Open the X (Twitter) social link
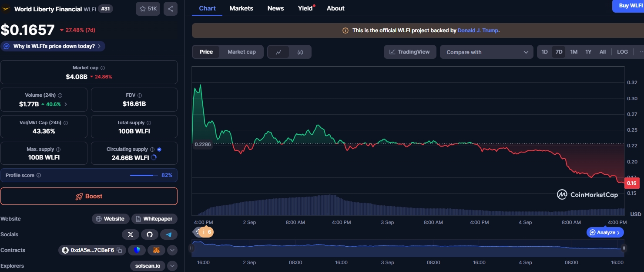 click(x=131, y=235)
